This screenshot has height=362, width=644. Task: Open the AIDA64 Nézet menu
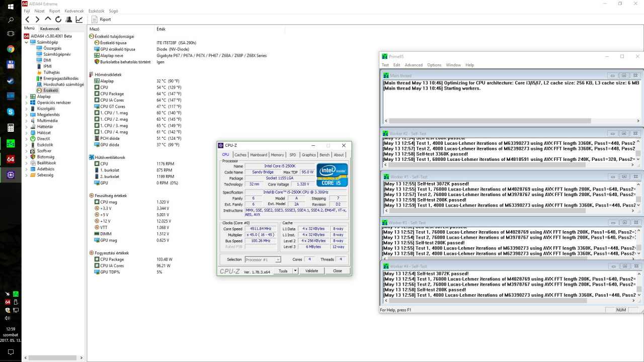[x=39, y=11]
